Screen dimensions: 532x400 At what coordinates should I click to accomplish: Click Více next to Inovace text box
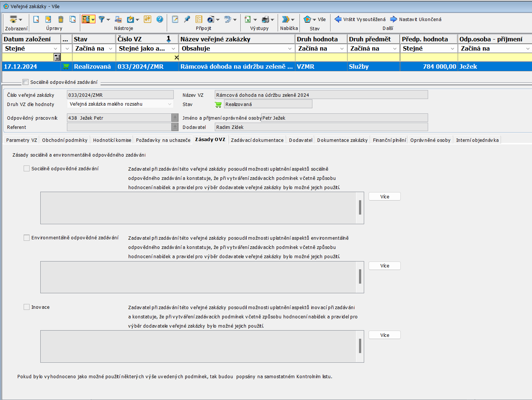(x=384, y=335)
